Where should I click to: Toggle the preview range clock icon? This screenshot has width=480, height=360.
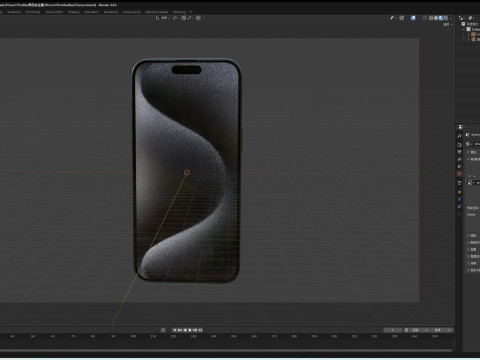(x=406, y=330)
